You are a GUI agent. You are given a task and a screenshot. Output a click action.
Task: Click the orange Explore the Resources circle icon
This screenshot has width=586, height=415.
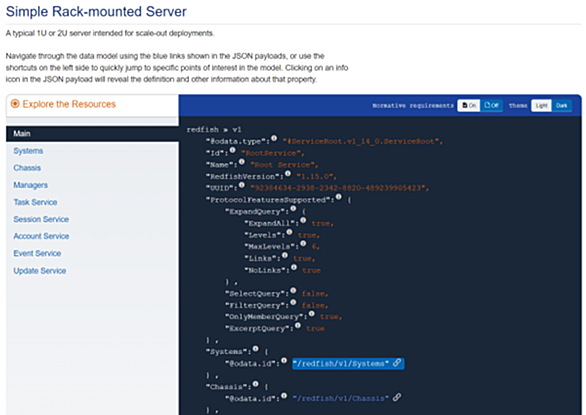click(x=15, y=104)
